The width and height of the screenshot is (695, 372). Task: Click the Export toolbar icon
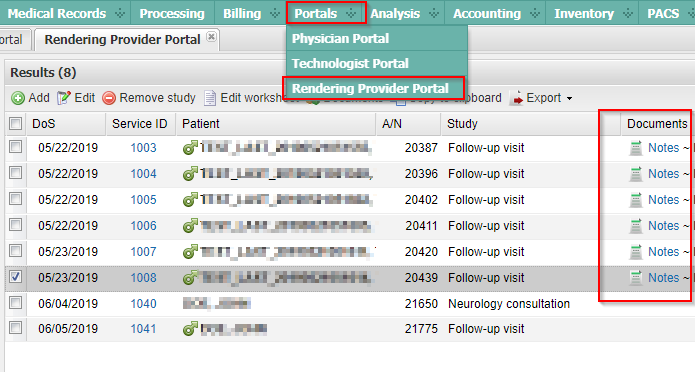516,98
